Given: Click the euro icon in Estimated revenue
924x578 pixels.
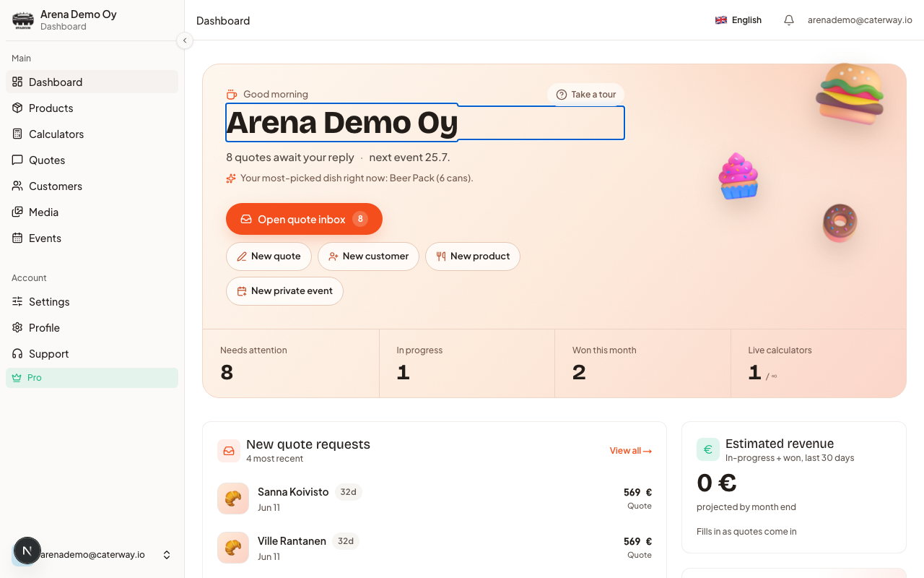Looking at the screenshot, I should coord(708,449).
